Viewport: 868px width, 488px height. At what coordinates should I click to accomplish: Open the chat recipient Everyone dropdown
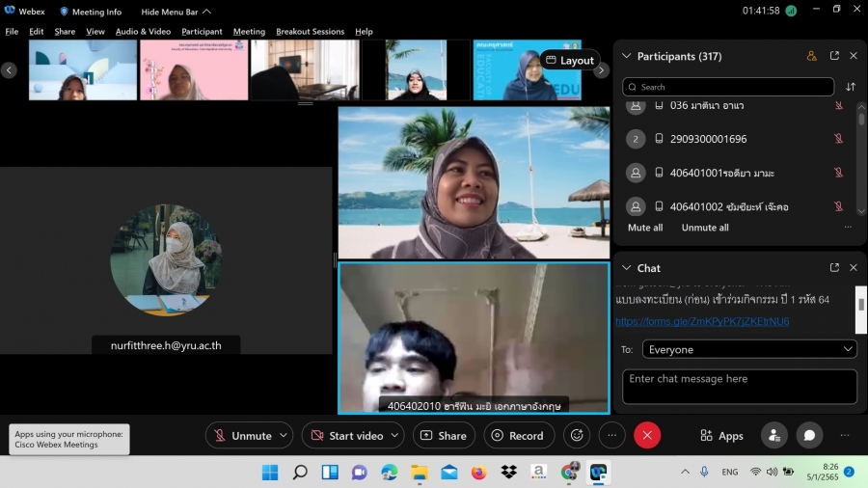point(739,349)
